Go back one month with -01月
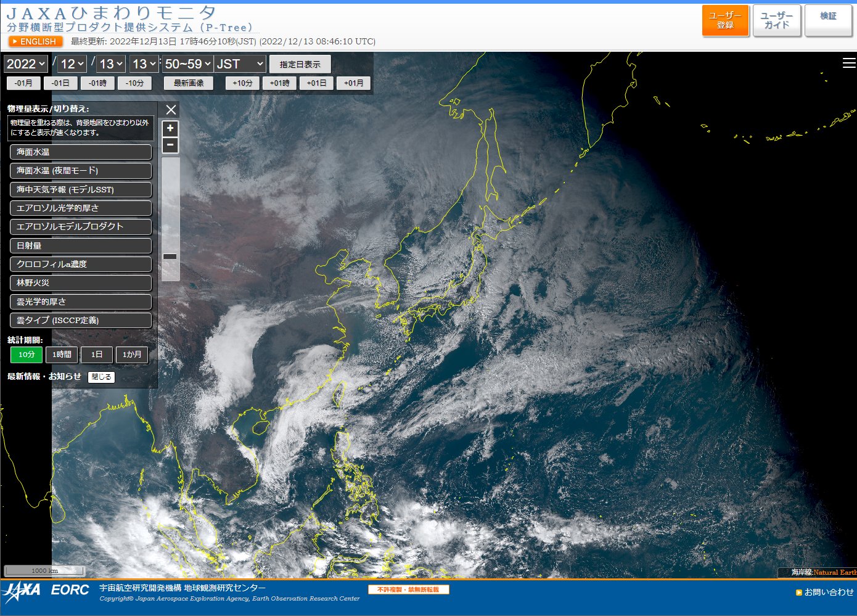 point(23,83)
